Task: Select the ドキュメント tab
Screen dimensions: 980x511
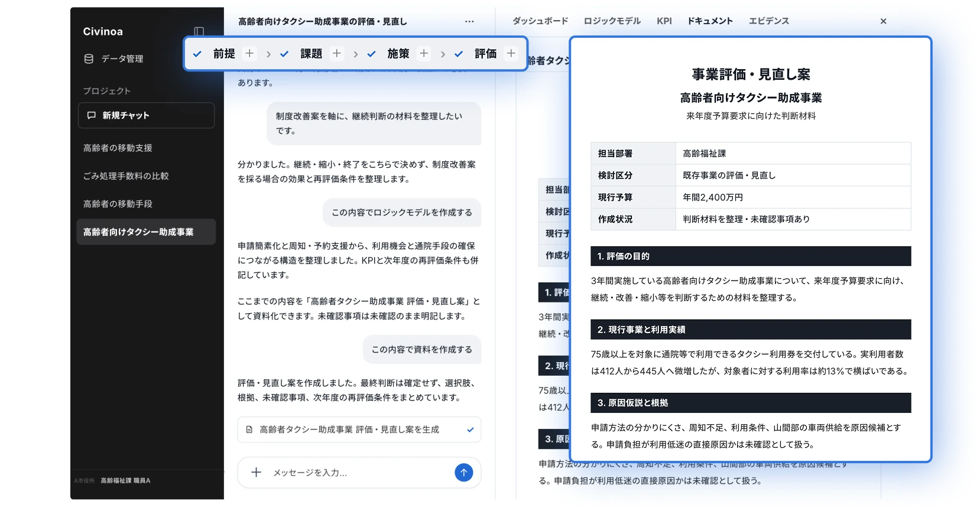Action: 710,21
